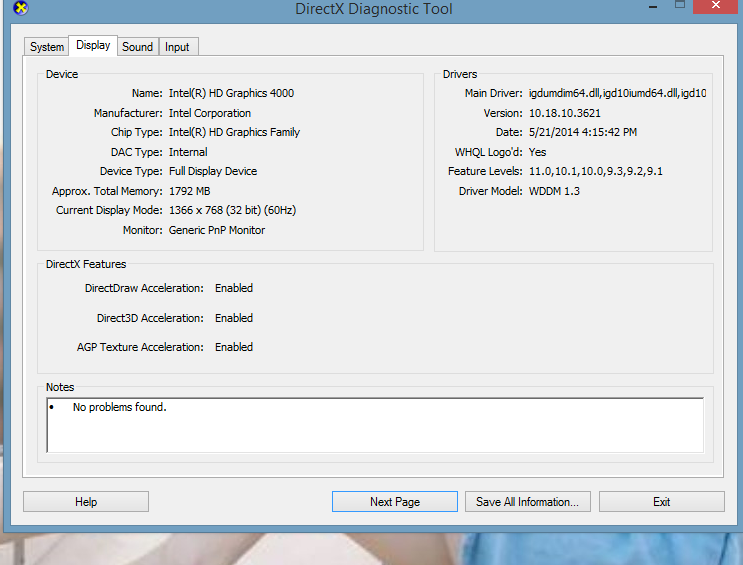Viewport: 743px width, 565px height.
Task: Click the 'Notes' group heading
Action: (60, 387)
